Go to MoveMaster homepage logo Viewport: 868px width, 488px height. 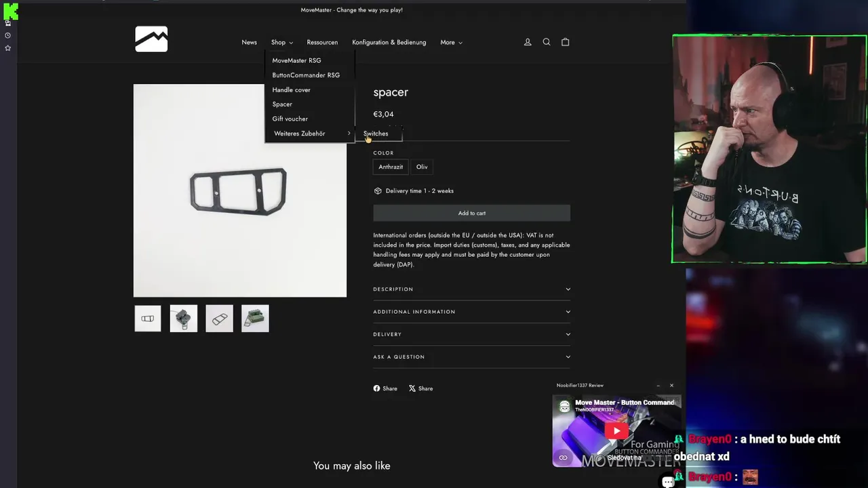pos(151,39)
